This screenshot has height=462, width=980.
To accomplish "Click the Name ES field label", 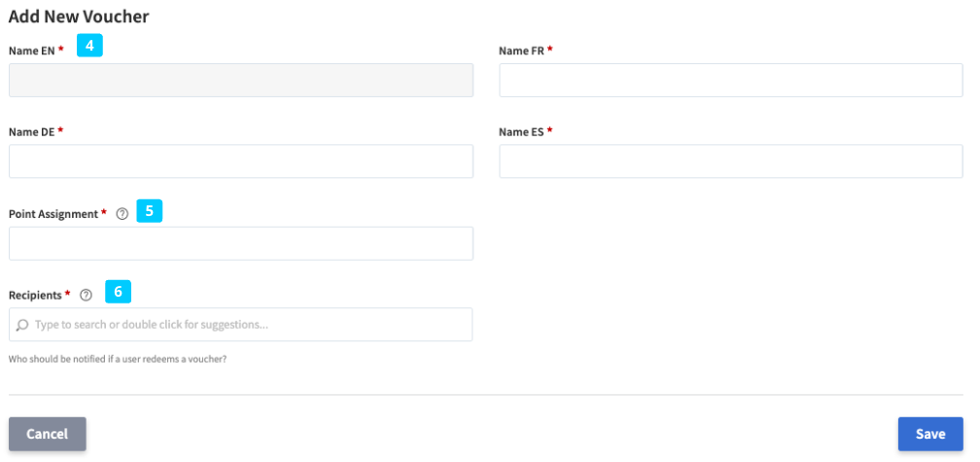I will coord(522,131).
